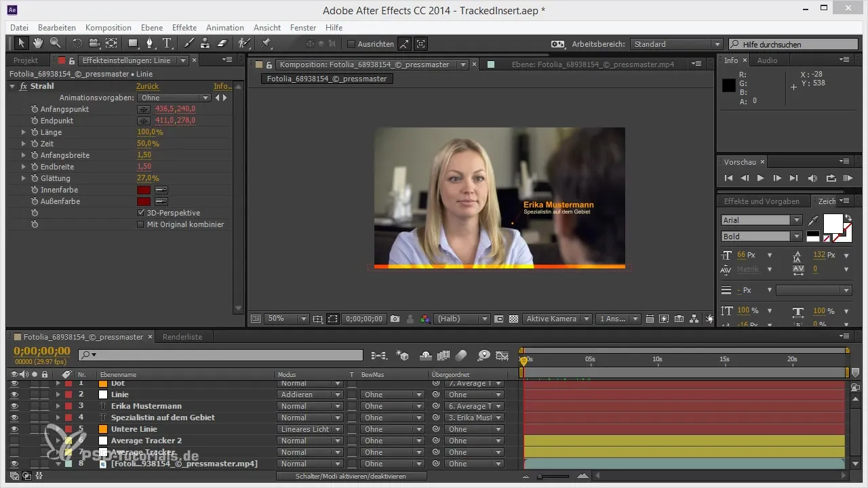Screen dimensions: 868x488
Task: Open the (Halb) resolution dropdown
Action: [x=462, y=319]
